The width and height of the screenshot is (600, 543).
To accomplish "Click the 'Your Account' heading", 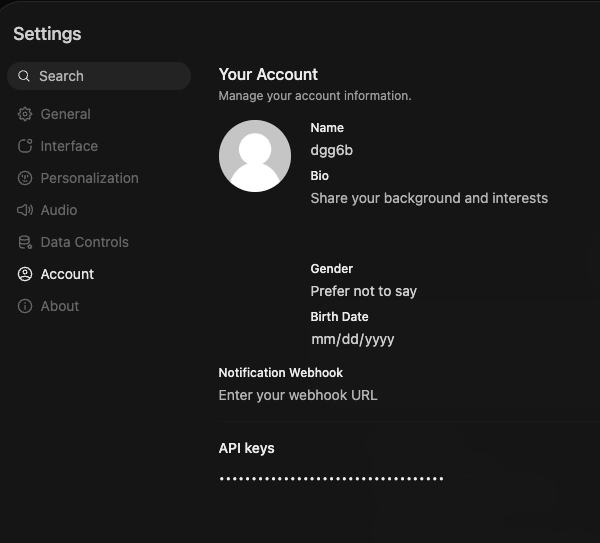I will (268, 74).
